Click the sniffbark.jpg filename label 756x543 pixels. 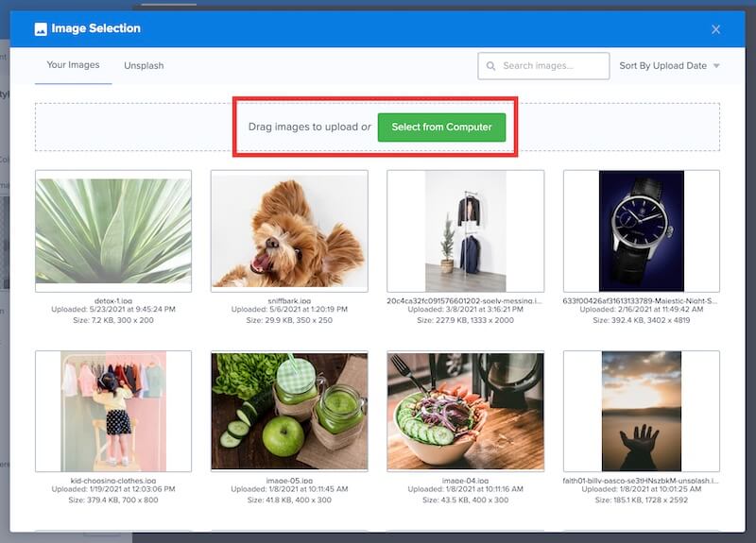point(289,298)
